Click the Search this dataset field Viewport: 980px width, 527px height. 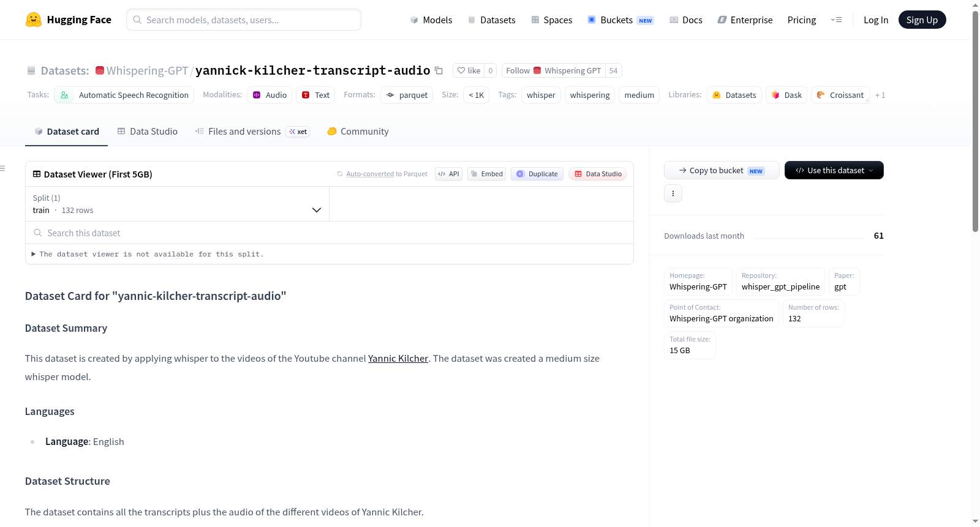(330, 233)
